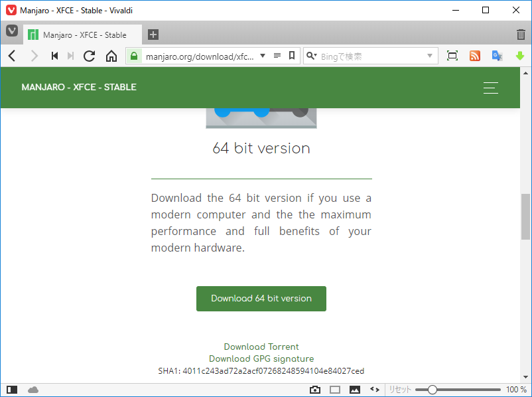Capture page with camera icon
Screen dimensions: 532x397
[315, 390]
